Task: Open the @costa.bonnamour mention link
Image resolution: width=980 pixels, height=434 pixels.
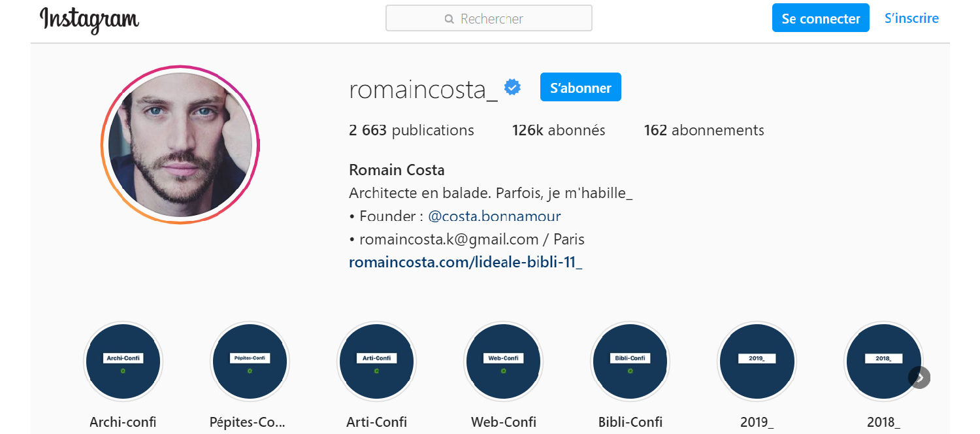Action: pyautogui.click(x=494, y=216)
